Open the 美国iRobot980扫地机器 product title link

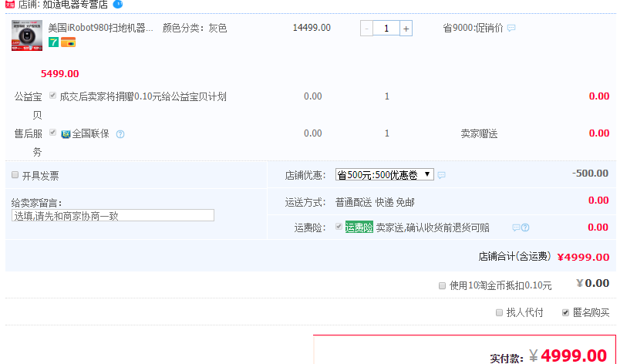101,28
